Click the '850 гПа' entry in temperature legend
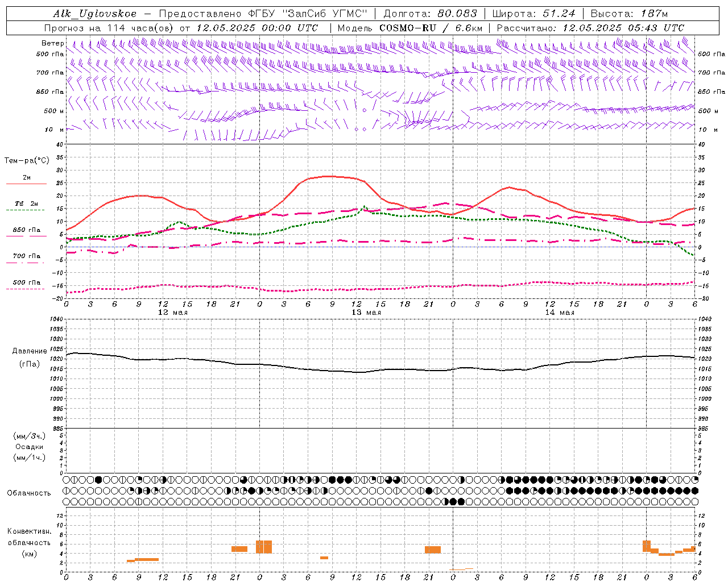 click(27, 230)
